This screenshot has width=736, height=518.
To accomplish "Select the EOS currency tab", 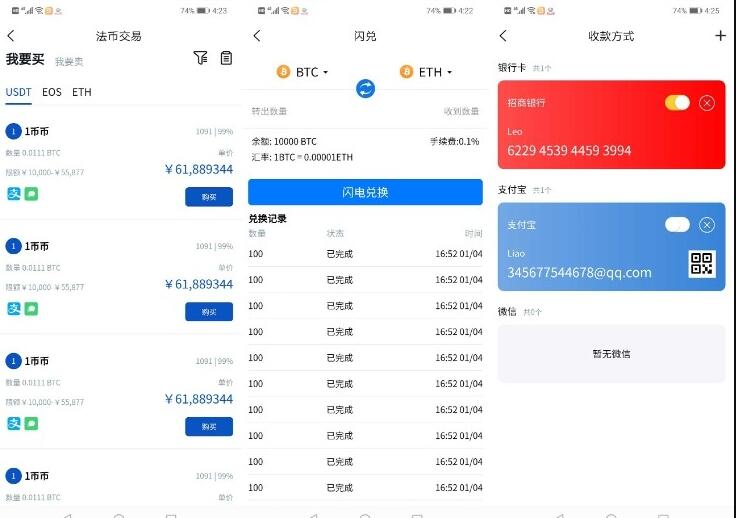I will (52, 92).
